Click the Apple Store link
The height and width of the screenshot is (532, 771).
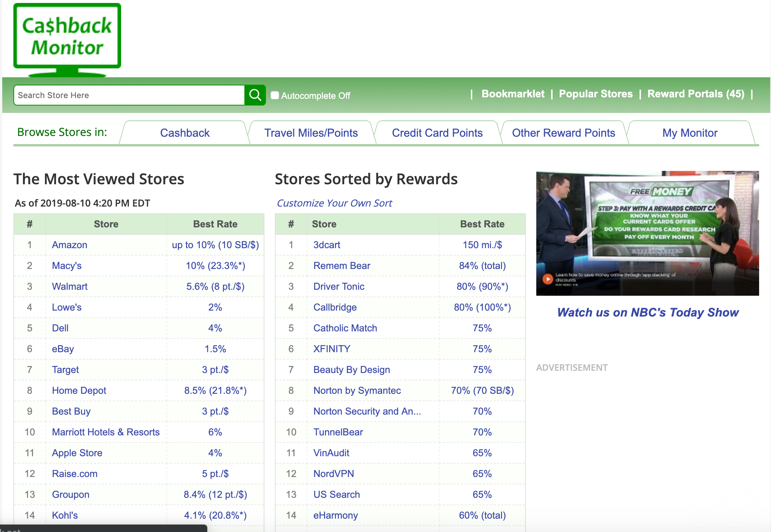tap(77, 453)
